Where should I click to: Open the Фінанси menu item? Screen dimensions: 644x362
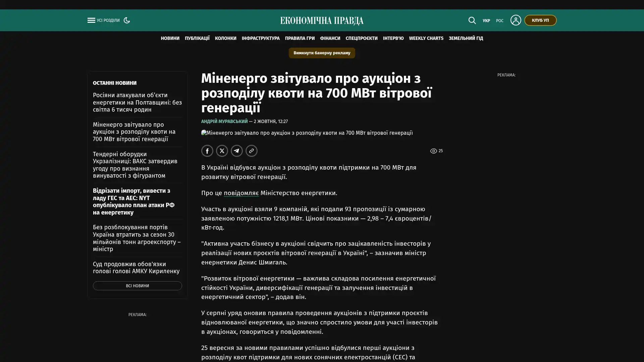click(330, 38)
